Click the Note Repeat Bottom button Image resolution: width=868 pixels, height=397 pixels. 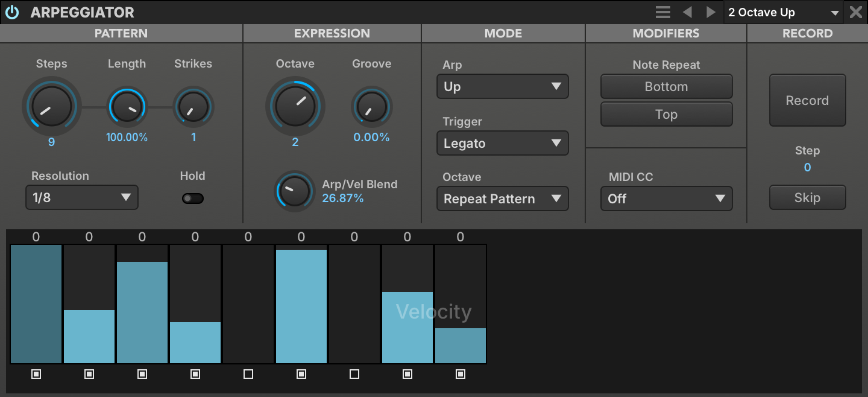[667, 86]
